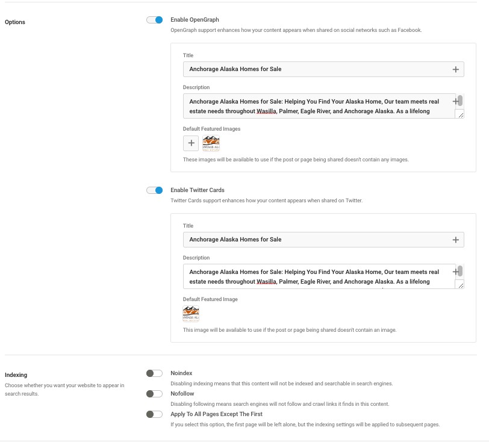Add a Default Featured Image for OpenGraph

coord(191,143)
